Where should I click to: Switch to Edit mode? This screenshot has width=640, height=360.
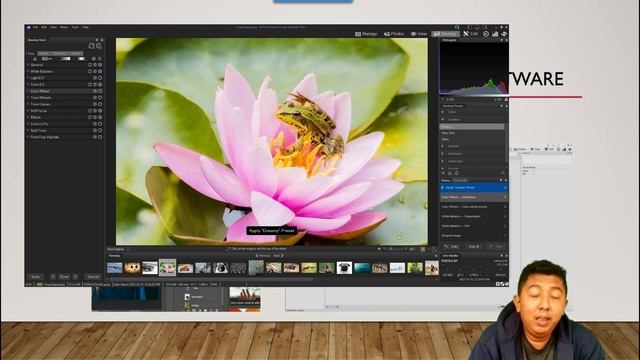[x=470, y=34]
